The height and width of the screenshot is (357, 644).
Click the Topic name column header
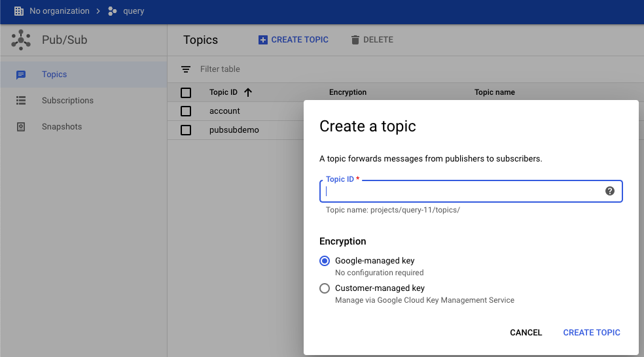coord(495,92)
